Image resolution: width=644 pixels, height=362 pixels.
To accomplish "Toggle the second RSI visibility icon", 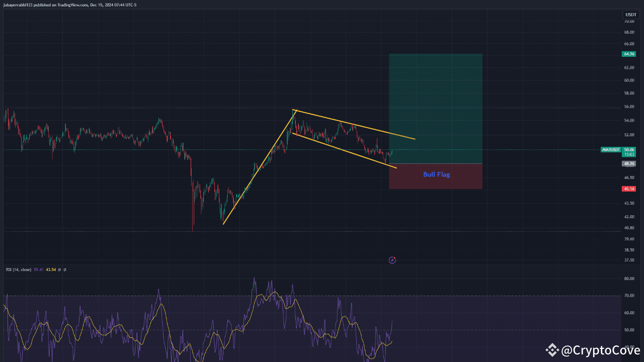I will pos(65,269).
